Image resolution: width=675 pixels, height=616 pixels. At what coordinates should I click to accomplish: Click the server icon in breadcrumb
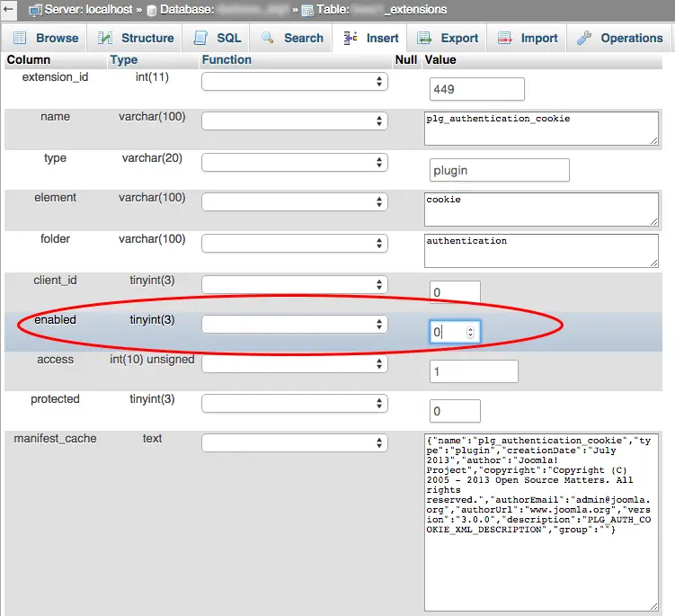pos(35,10)
